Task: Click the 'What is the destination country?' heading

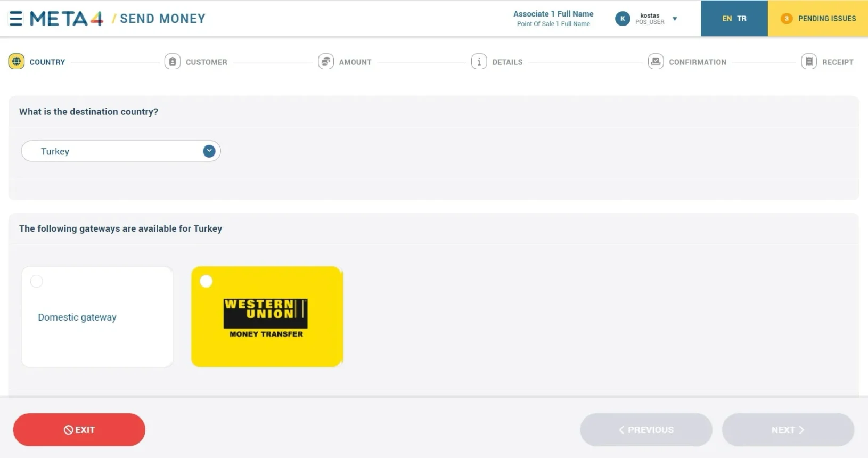Action: 88,112
